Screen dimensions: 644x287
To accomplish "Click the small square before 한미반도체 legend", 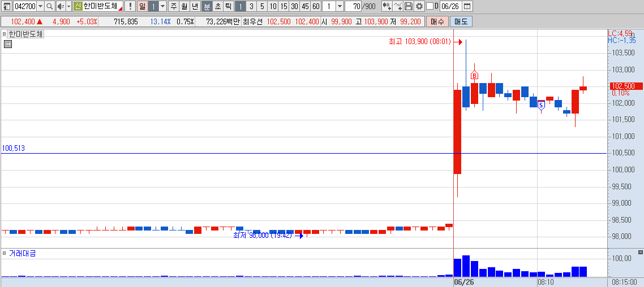I will (4, 34).
